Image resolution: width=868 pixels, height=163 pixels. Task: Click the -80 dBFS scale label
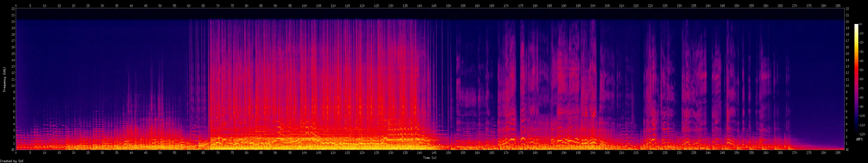pyautogui.click(x=861, y=97)
